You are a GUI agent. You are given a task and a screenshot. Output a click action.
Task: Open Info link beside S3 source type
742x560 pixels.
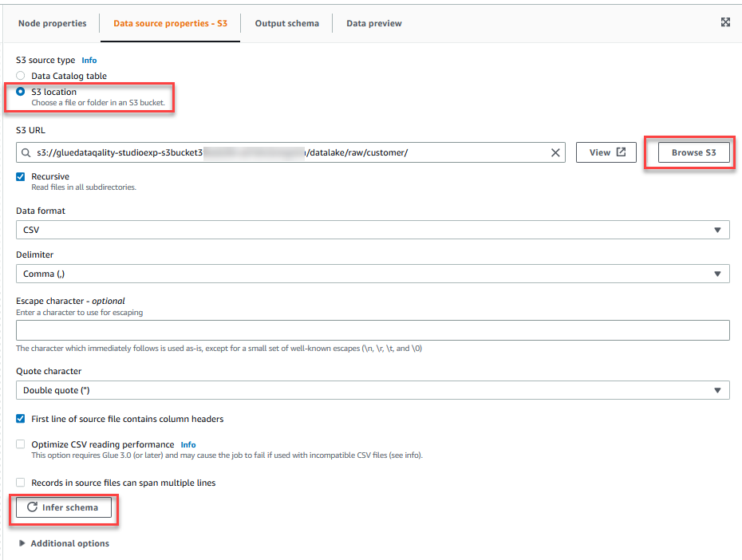[x=89, y=60]
